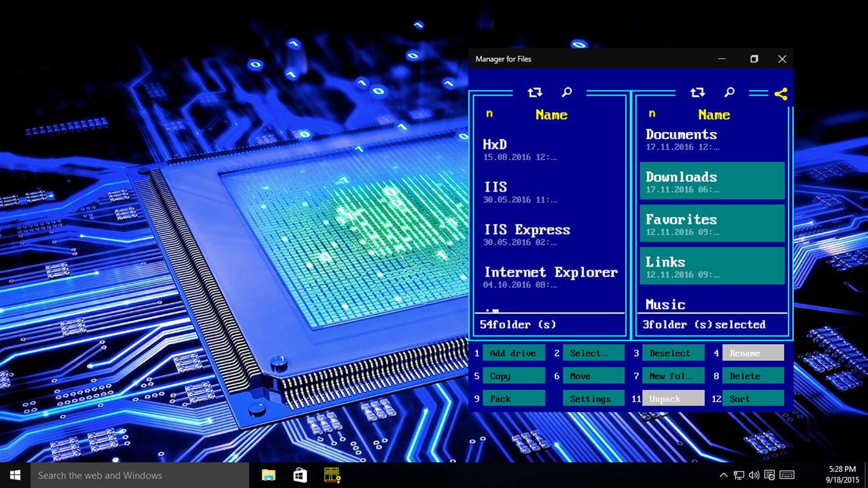Open the Windows Store from the taskbar
Image resolution: width=868 pixels, height=488 pixels.
(x=300, y=475)
